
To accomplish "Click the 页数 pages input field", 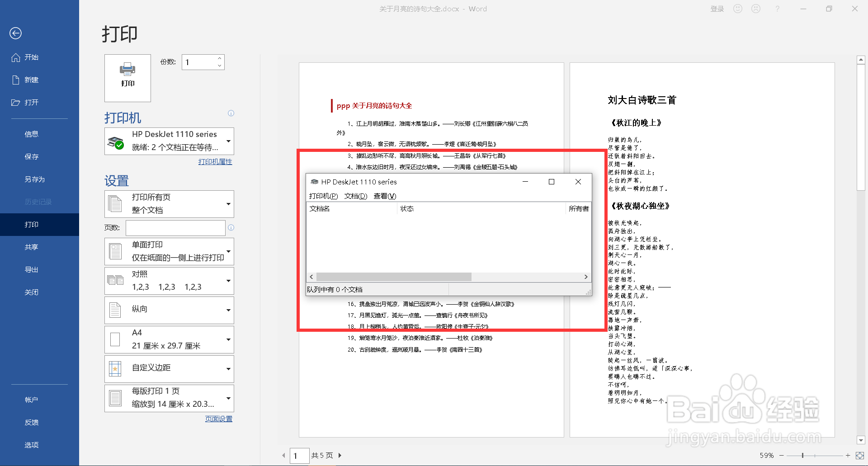I will [175, 228].
